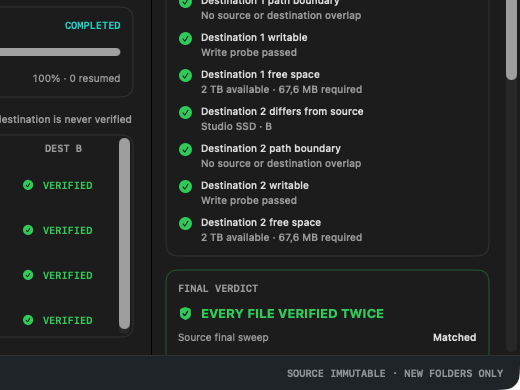This screenshot has height=390, width=520.
Task: Click '2 TB available' under Destination 2 free space
Action: (x=235, y=237)
